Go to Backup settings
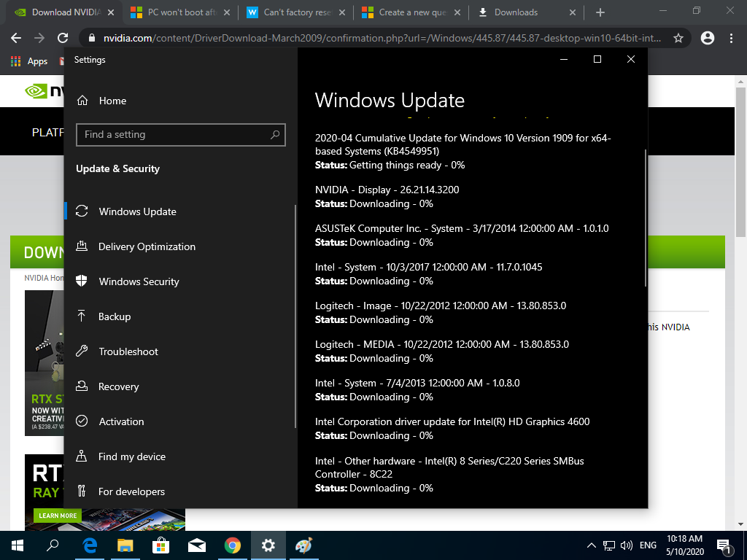747x560 pixels. (115, 316)
